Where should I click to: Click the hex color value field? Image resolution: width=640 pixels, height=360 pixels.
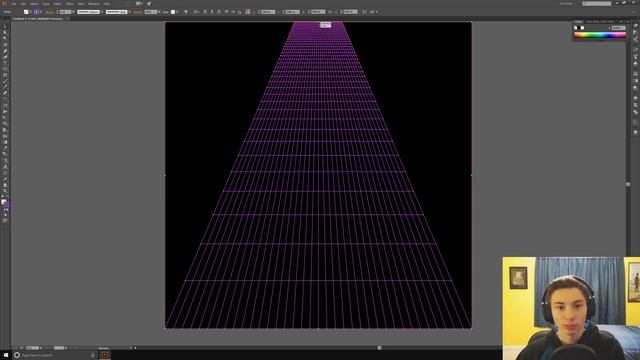point(618,28)
